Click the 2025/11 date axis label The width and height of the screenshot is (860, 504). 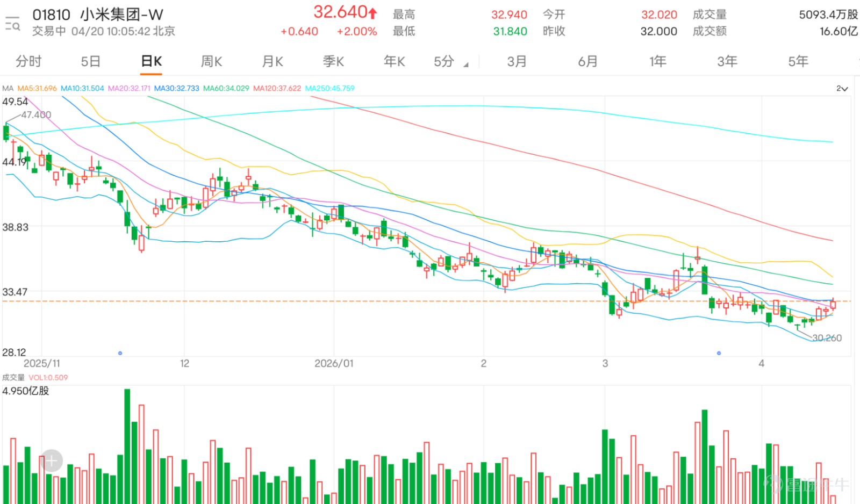pos(42,364)
